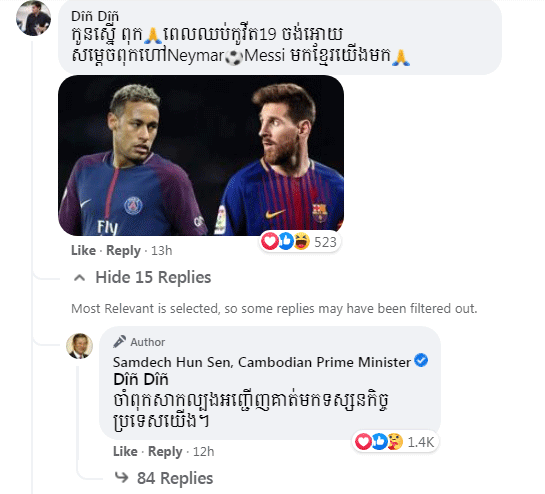Click the thumbs-up reaction on the 523 count

285,241
